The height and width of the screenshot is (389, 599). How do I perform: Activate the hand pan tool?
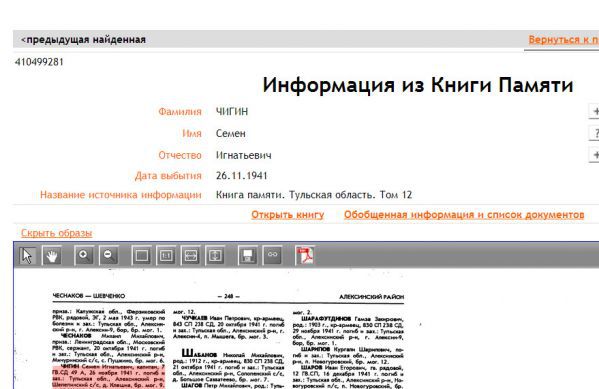point(52,255)
